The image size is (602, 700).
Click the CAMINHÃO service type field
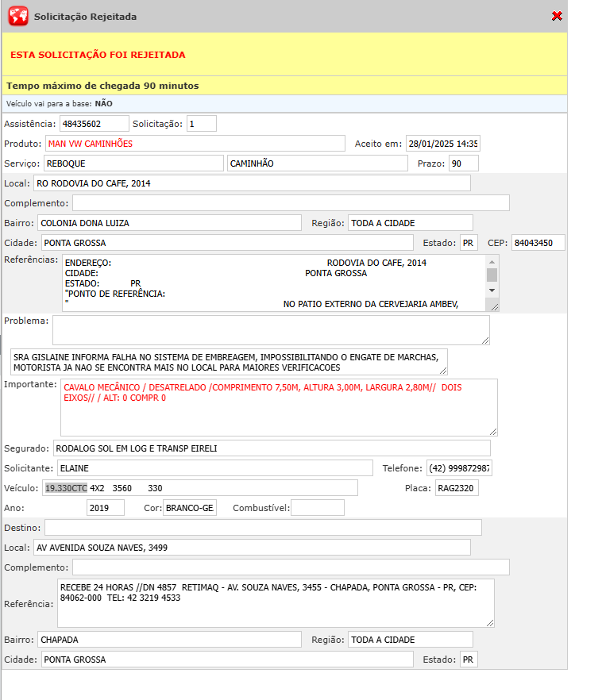click(x=318, y=163)
